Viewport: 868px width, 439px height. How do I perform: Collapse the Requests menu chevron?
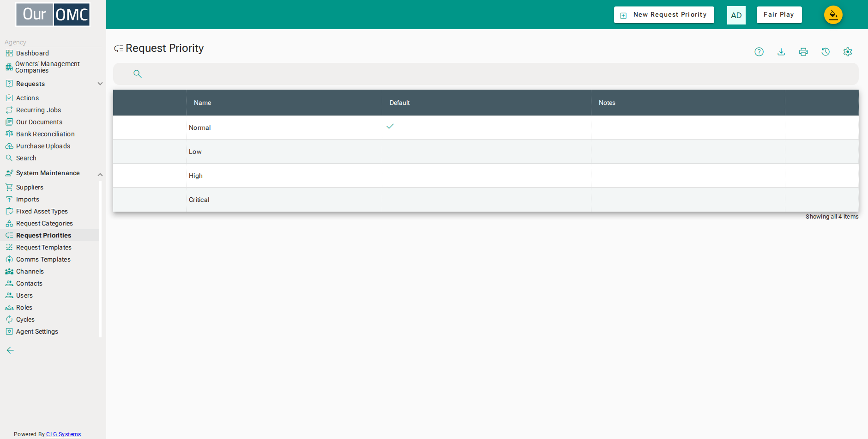pos(100,84)
